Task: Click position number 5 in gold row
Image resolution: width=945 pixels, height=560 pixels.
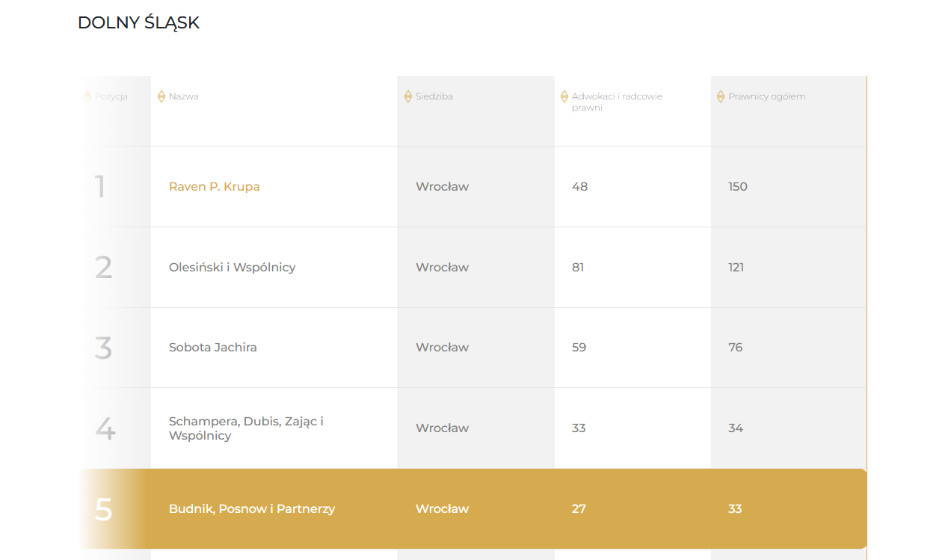Action: (x=104, y=509)
